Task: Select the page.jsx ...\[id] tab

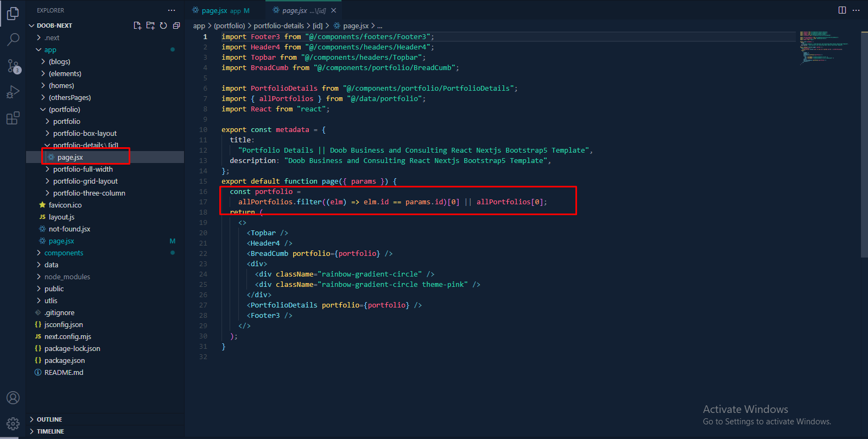Action: point(303,10)
